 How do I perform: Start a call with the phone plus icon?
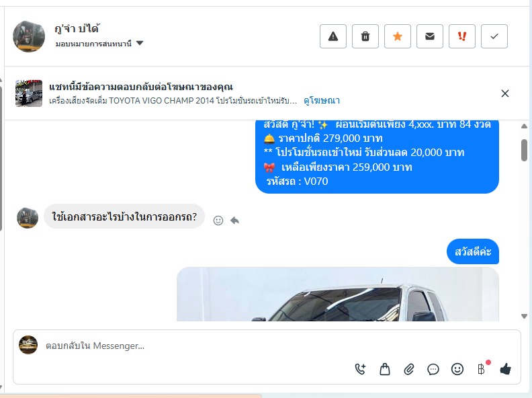click(360, 369)
